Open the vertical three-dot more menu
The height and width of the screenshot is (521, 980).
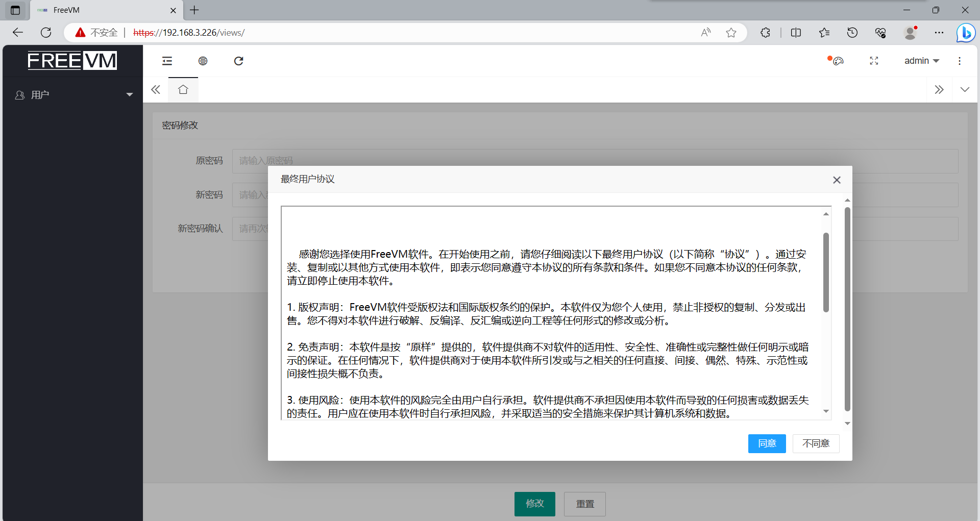(959, 61)
